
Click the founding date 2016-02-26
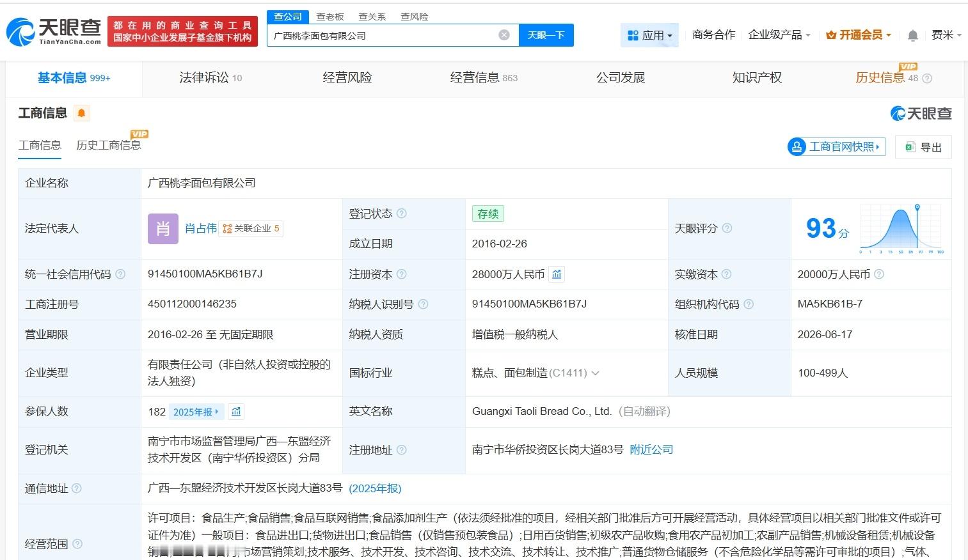coord(499,244)
